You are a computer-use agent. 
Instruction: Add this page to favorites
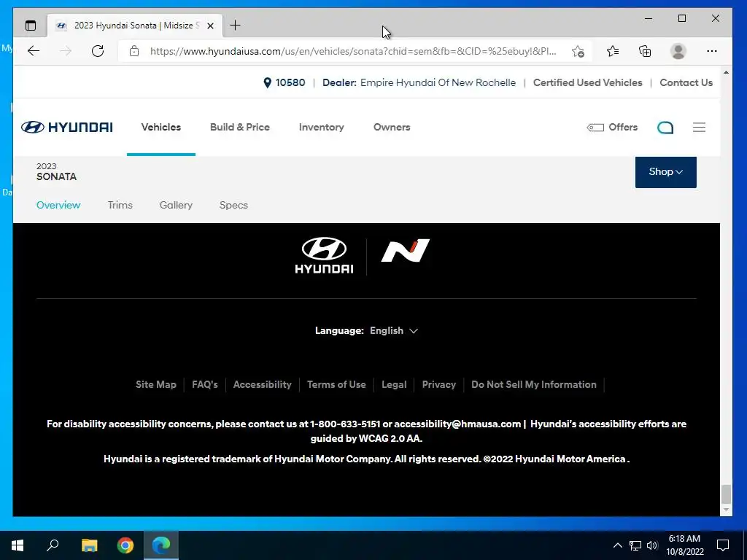tap(578, 51)
